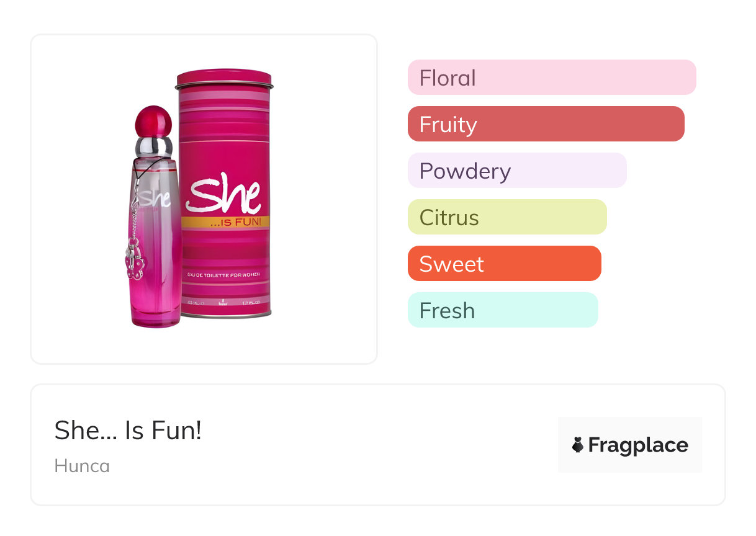Screen dimensions: 756x536
Task: Click the orange '...IS FUN!' band on tin
Action: point(226,221)
